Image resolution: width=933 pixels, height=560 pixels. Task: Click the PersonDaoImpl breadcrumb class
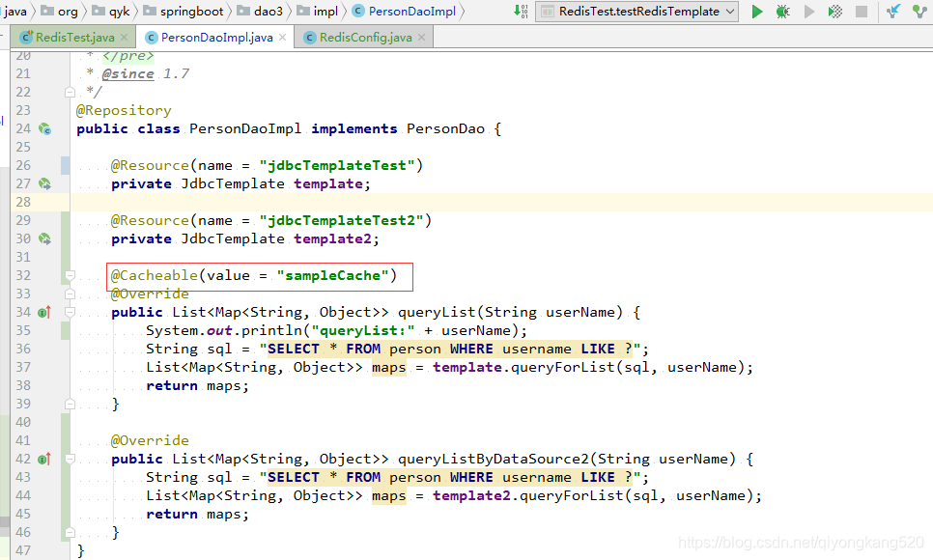(x=404, y=12)
